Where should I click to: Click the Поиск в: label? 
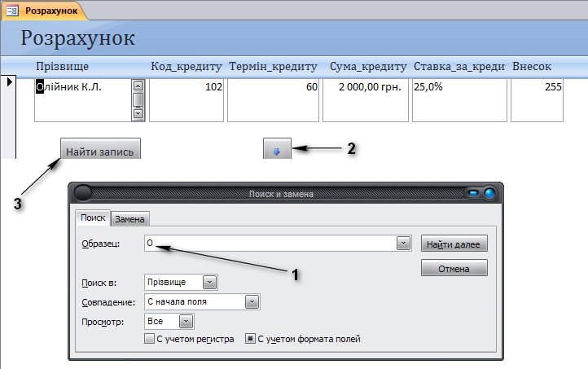99,283
